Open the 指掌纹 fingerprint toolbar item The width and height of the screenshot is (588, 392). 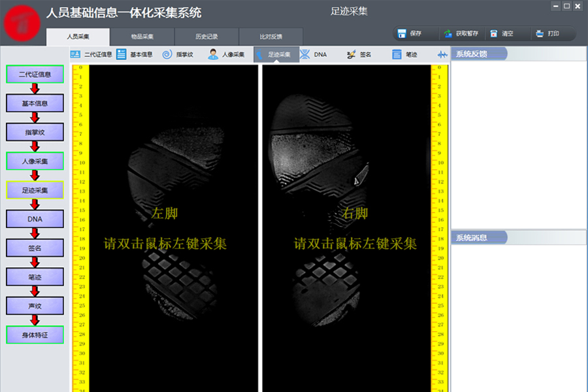click(178, 55)
